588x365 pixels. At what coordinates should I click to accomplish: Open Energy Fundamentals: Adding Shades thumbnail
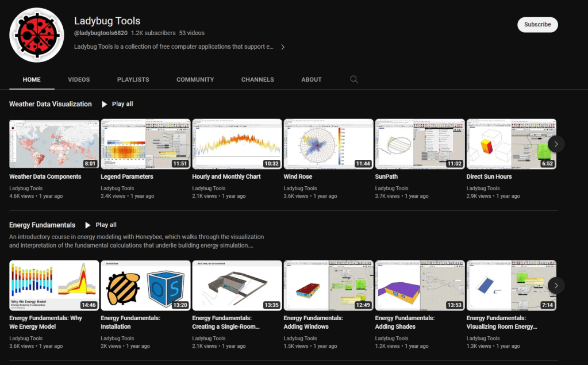coord(420,286)
